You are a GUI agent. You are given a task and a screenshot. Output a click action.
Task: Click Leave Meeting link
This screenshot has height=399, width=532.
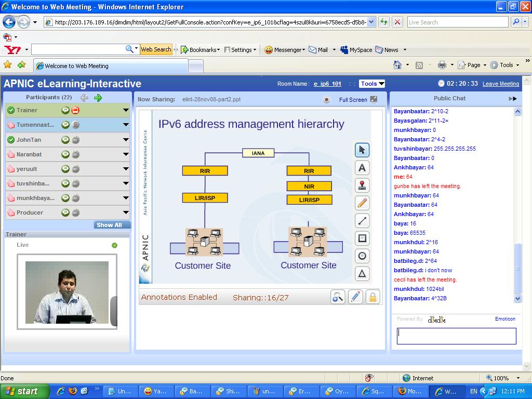[x=500, y=84]
